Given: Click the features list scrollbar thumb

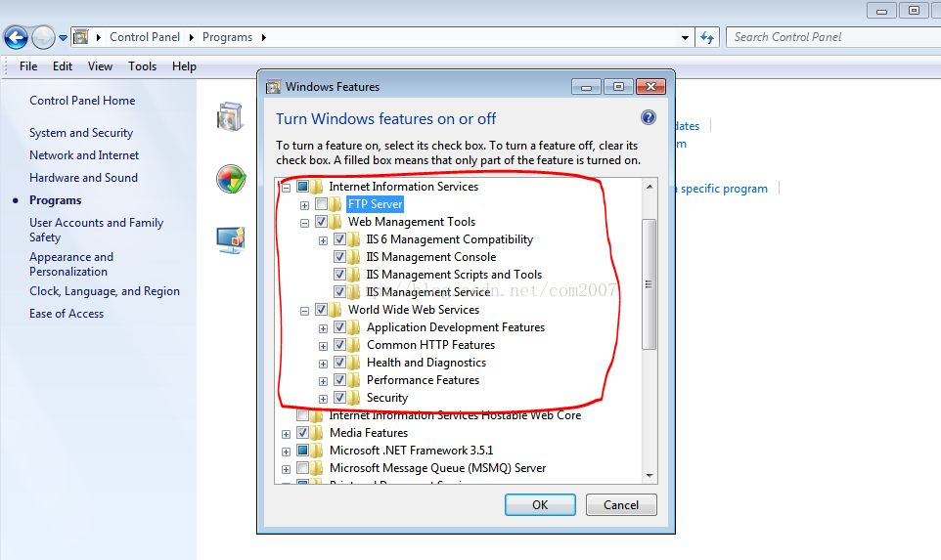Looking at the screenshot, I should 649,284.
